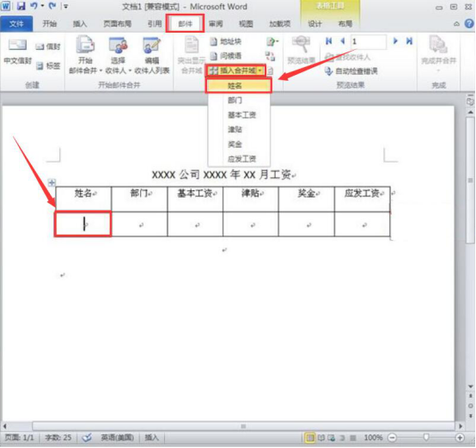The height and width of the screenshot is (448, 476).
Task: Select 部门 in merge field list
Action: tap(238, 101)
